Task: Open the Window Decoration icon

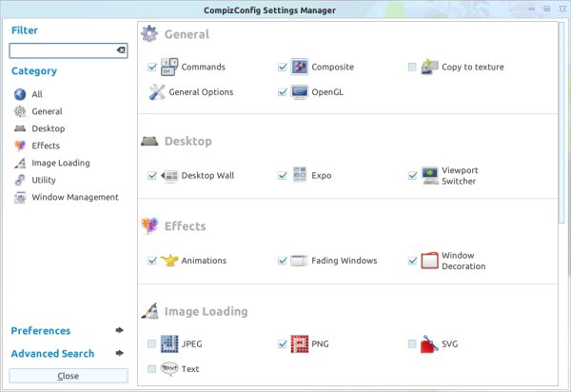Action: [430, 261]
